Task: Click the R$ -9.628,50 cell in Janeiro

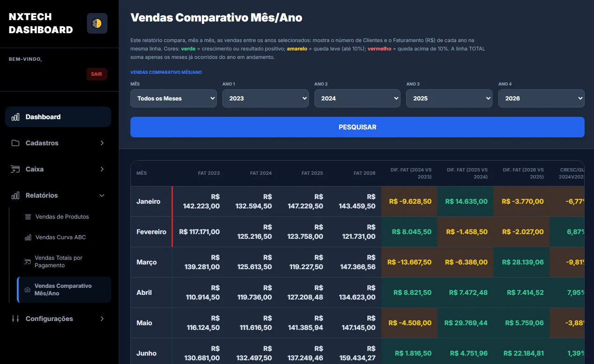Action: [x=409, y=201]
